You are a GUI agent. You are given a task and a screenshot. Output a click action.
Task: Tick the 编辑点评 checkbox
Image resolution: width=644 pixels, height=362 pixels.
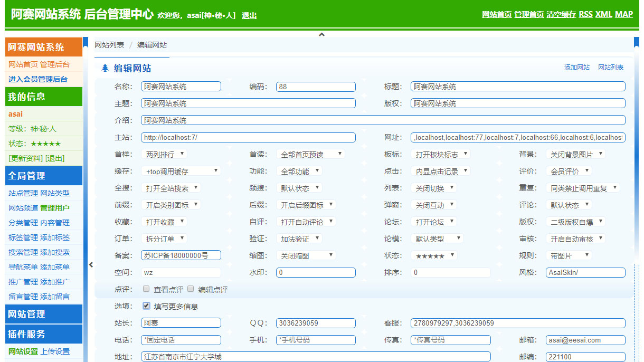tap(191, 289)
